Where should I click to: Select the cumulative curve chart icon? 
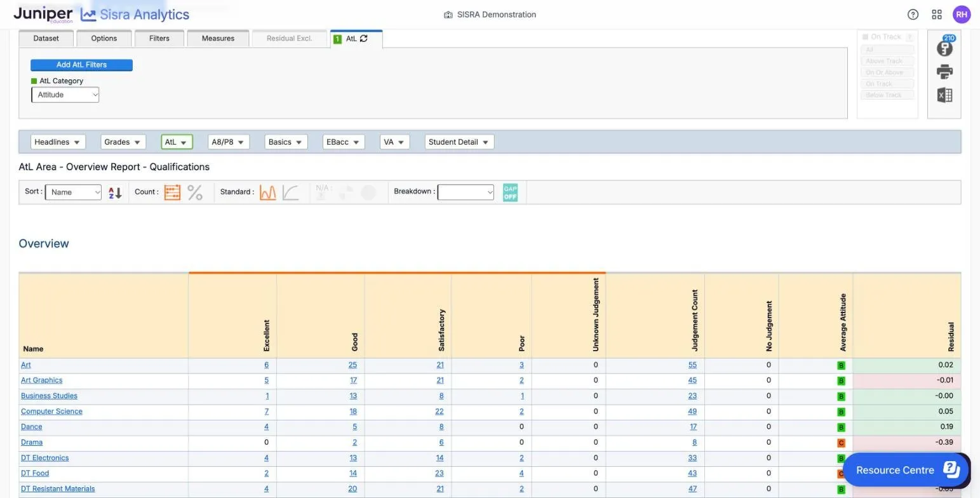tap(290, 192)
